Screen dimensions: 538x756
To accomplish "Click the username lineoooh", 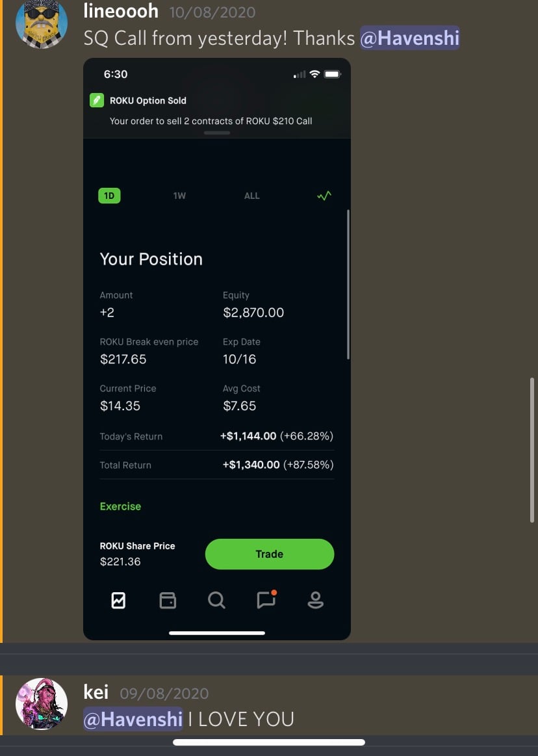I will point(121,10).
